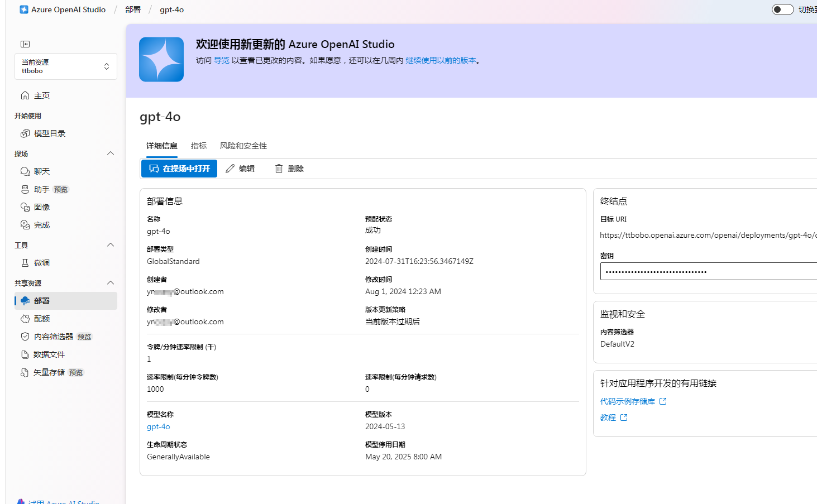
Task: Click the 创建时间 timestamp value
Action: point(419,261)
